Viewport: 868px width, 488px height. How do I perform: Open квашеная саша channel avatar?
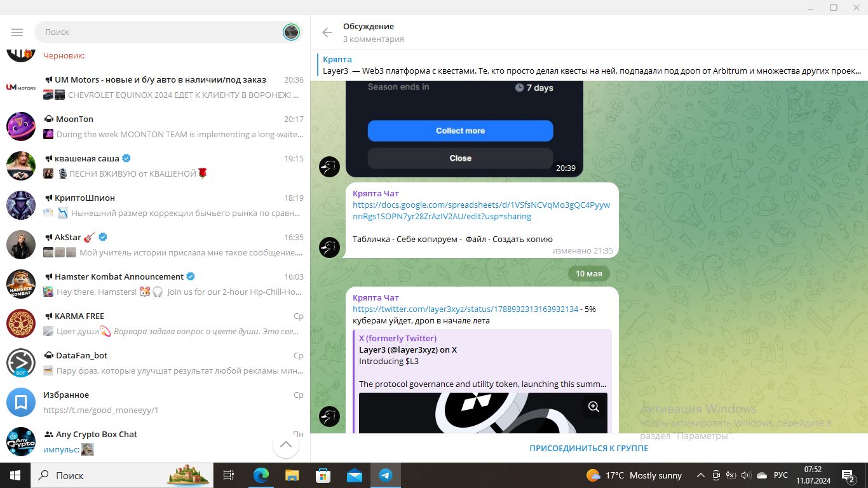21,166
